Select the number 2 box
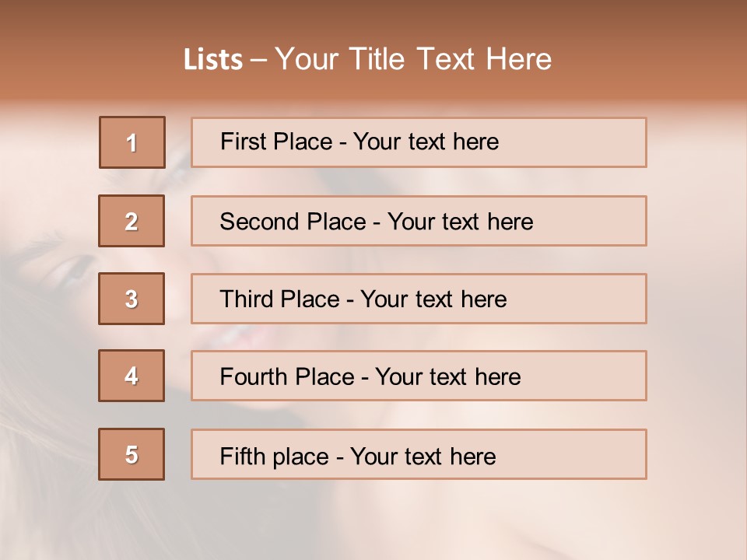This screenshot has height=560, width=747. 132,221
